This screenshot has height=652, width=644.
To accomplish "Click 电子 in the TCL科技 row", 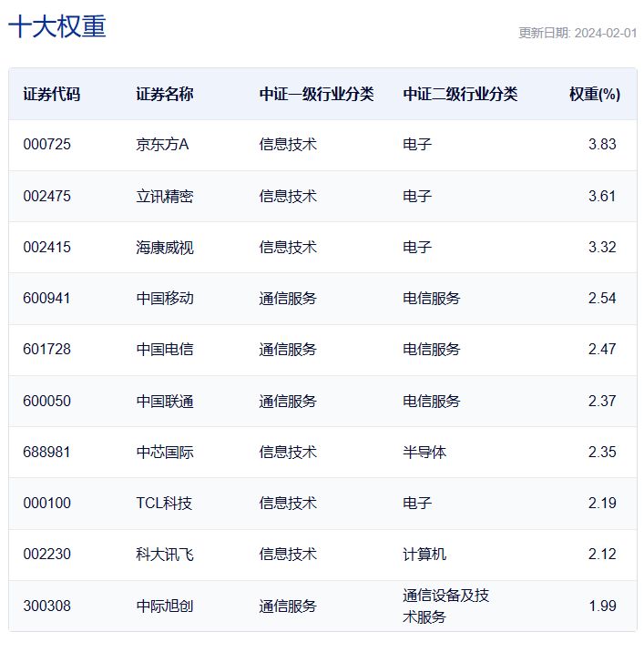I will tap(417, 504).
